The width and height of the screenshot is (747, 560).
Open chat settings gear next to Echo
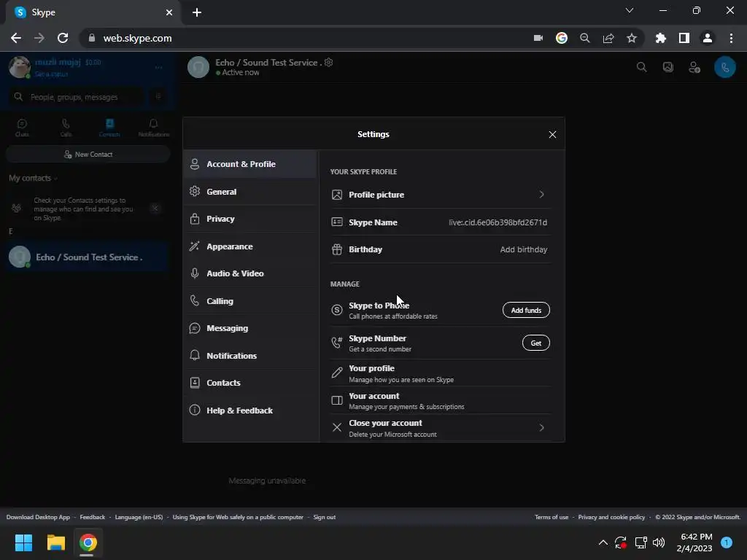coord(329,63)
